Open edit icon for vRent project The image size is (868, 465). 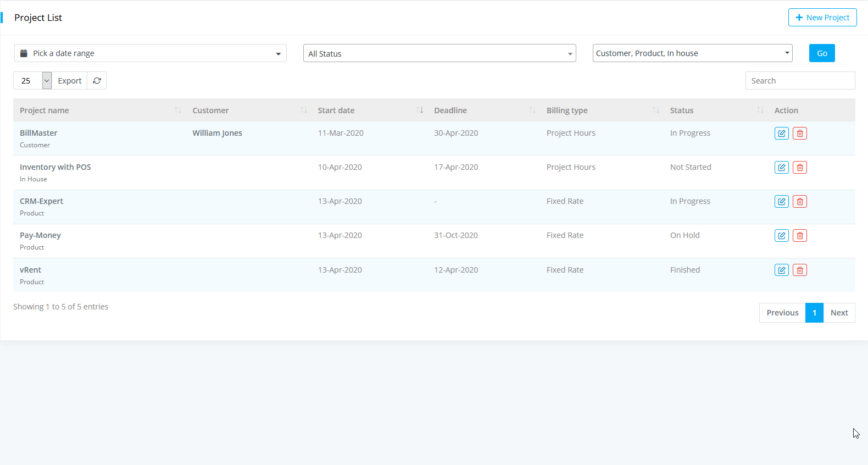click(x=781, y=270)
